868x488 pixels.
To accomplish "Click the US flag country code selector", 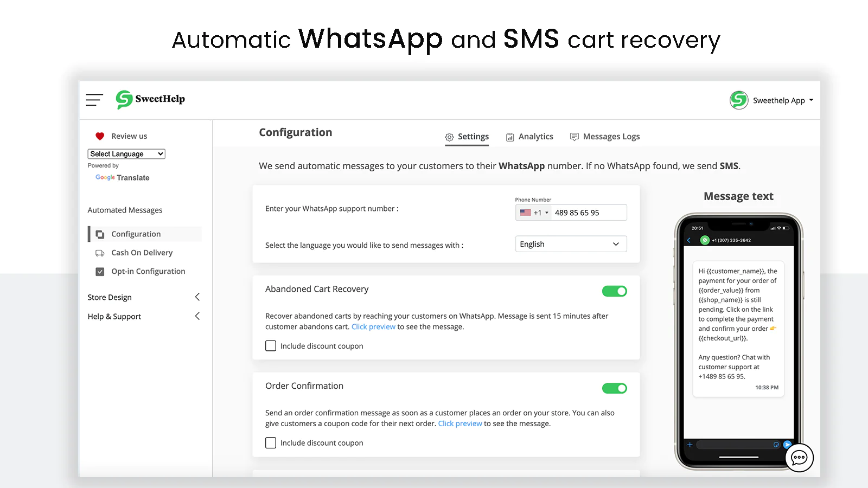I will [x=533, y=213].
